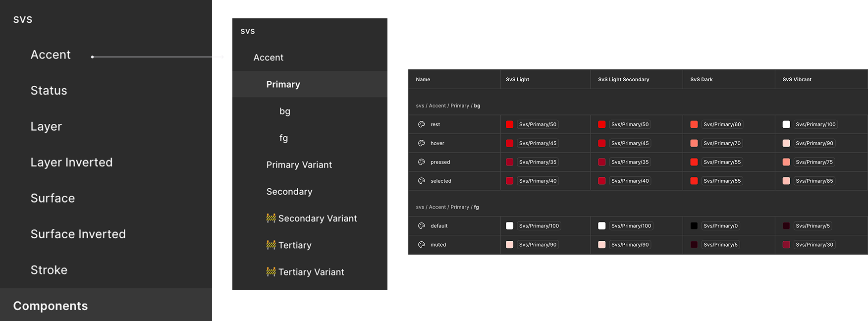Click Svs/Primary/100 chip in rest row
This screenshot has height=321, width=868.
[x=815, y=124]
